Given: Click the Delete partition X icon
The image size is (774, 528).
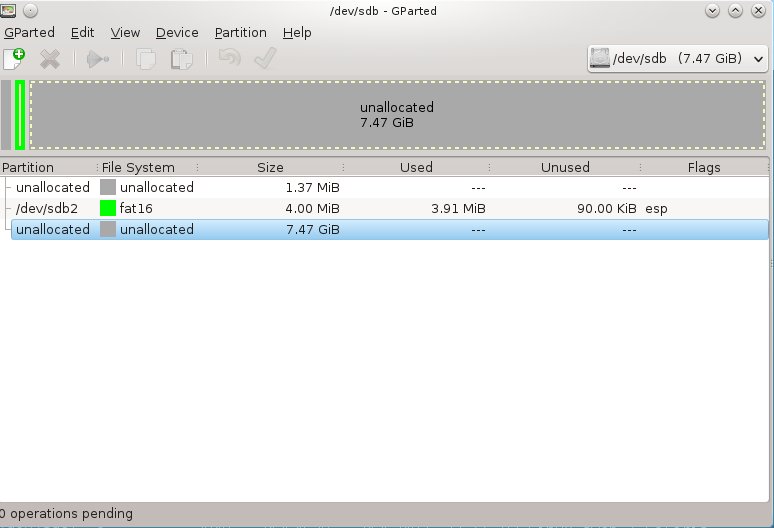Looking at the screenshot, I should (50, 59).
